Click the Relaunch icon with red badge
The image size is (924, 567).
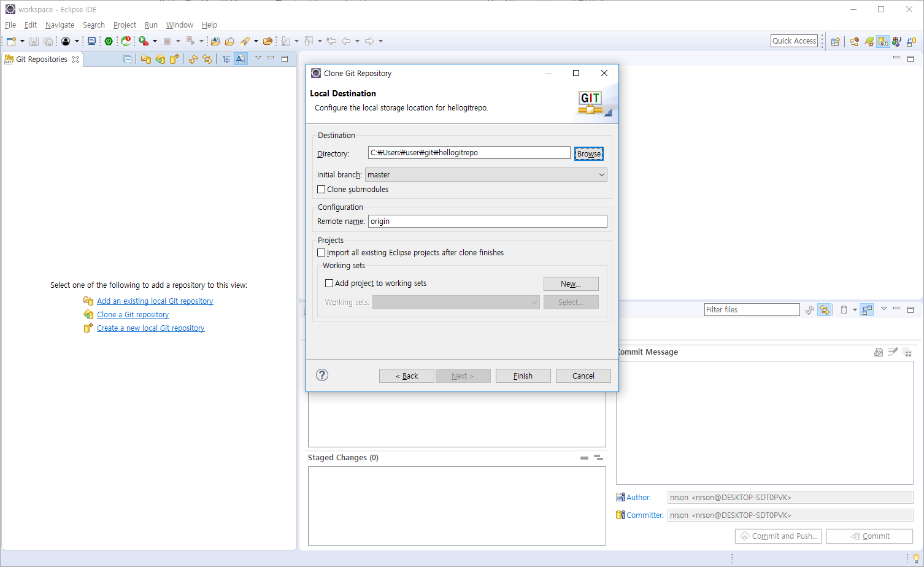pos(126,41)
